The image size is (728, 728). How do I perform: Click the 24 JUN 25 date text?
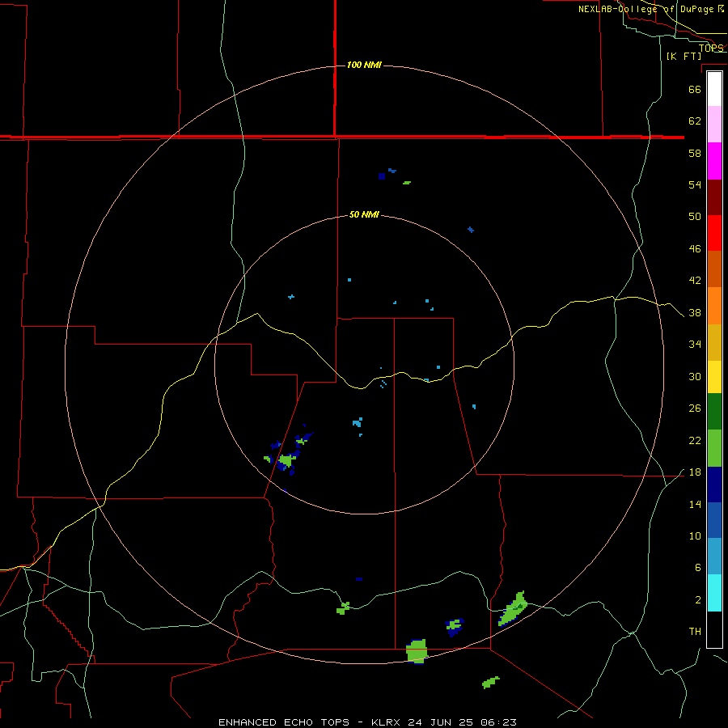pos(440,722)
